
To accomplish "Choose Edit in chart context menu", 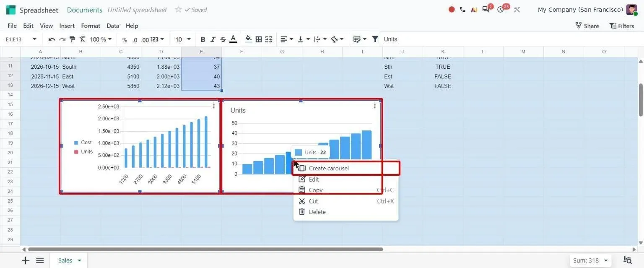I will [346, 179].
